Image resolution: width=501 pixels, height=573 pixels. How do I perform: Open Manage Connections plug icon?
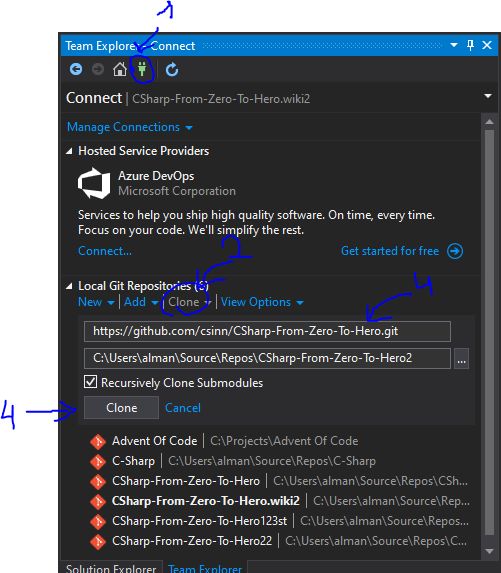pyautogui.click(x=142, y=69)
